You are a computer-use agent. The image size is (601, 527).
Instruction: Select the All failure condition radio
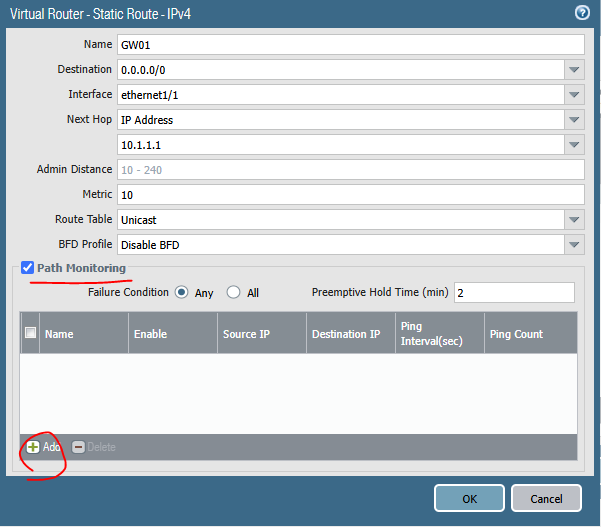pos(233,292)
